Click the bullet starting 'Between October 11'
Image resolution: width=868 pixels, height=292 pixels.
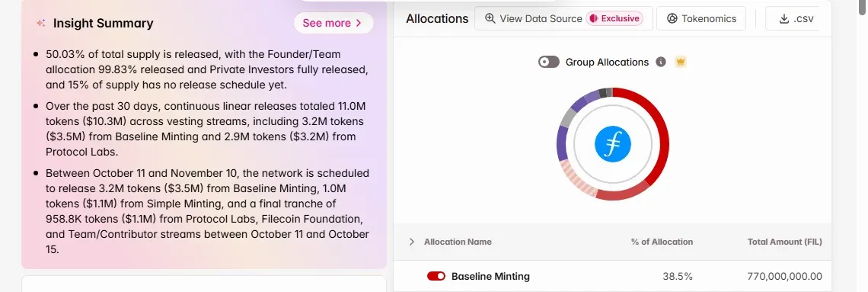tap(208, 211)
